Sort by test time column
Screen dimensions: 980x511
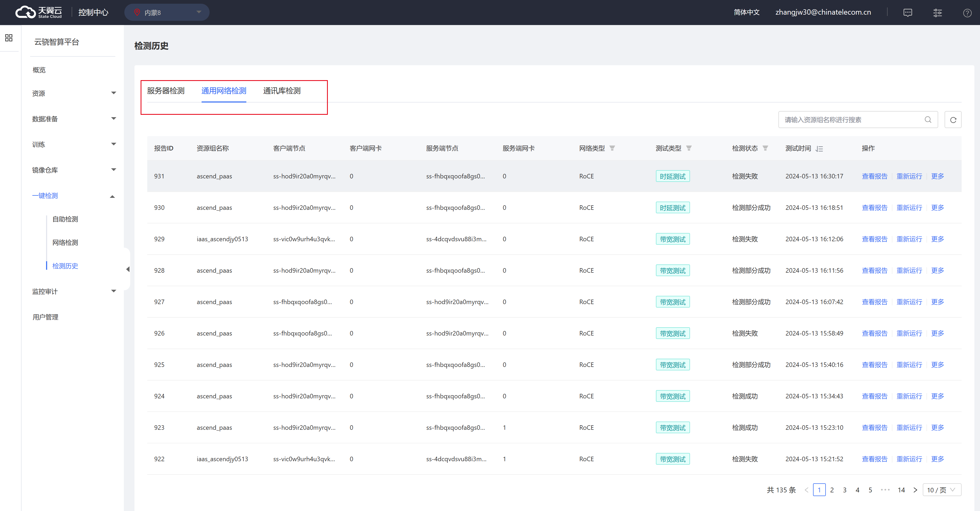pos(819,148)
